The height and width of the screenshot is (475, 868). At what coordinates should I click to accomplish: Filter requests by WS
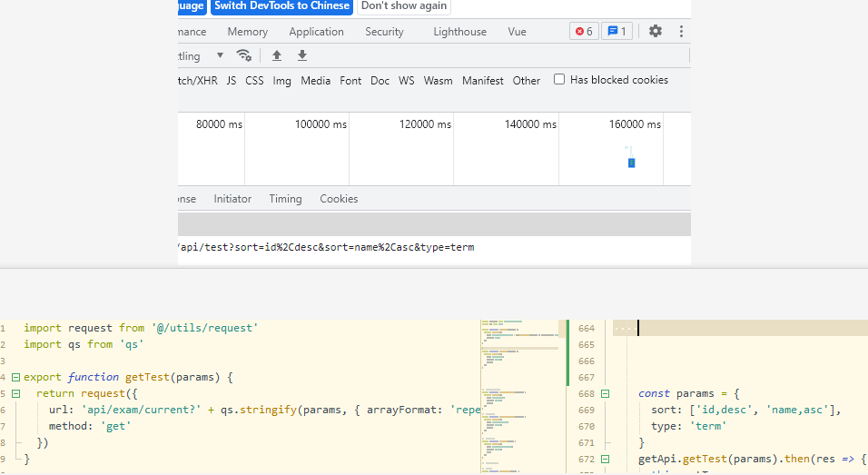(407, 80)
